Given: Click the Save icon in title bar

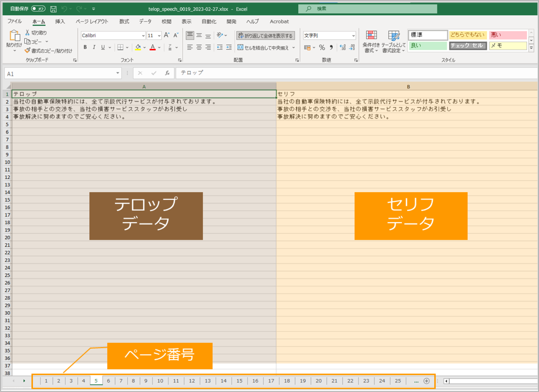Looking at the screenshot, I should pyautogui.click(x=53, y=9).
